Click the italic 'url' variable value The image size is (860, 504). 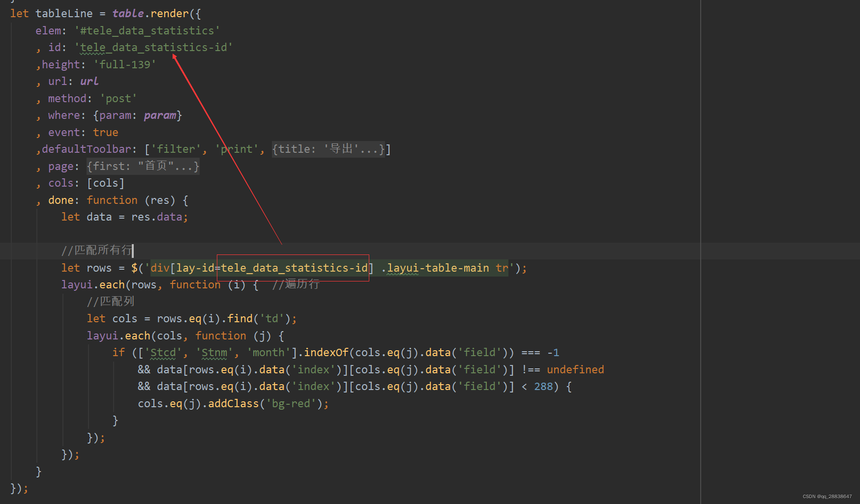(89, 82)
